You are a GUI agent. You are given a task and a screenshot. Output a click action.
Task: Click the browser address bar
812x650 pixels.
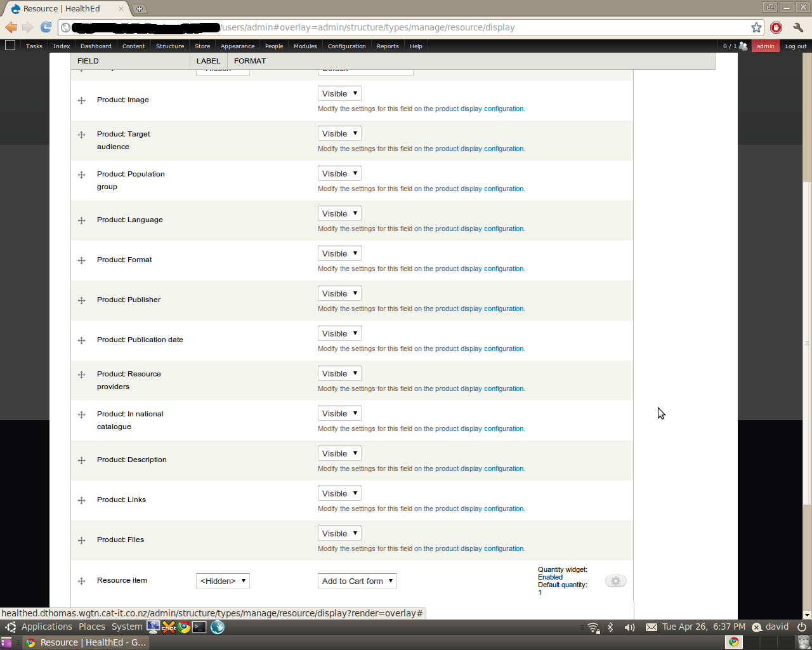(x=406, y=27)
